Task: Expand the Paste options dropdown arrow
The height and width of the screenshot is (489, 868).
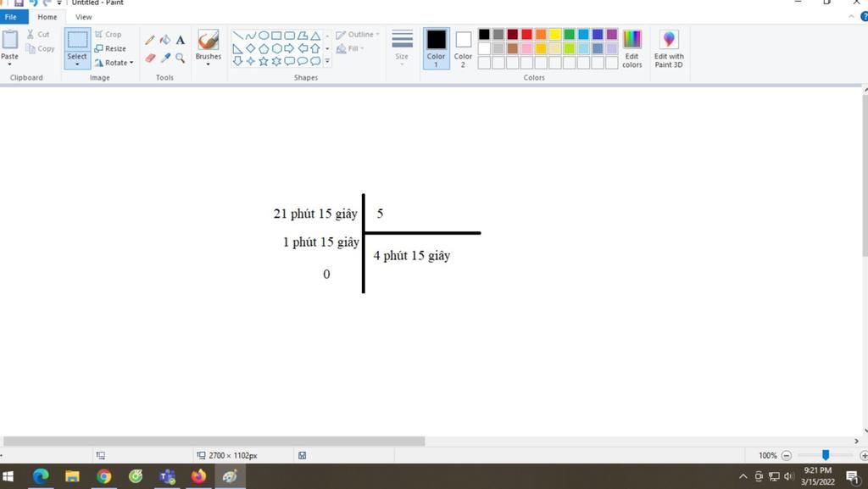Action: coord(9,64)
